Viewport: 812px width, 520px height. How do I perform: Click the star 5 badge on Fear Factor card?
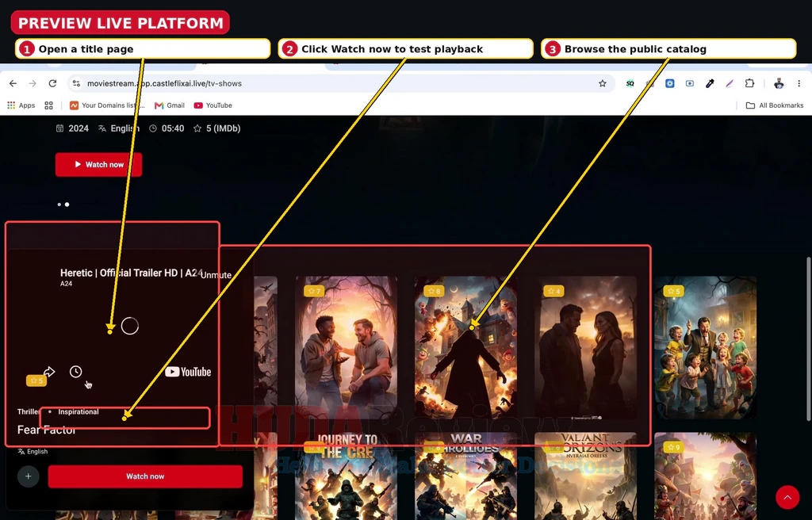point(36,380)
